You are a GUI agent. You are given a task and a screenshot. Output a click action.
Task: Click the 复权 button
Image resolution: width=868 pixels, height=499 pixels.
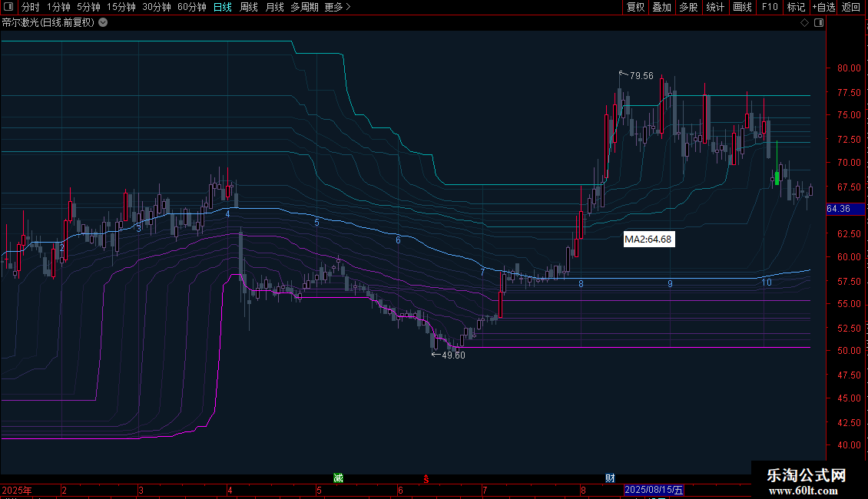click(x=635, y=7)
